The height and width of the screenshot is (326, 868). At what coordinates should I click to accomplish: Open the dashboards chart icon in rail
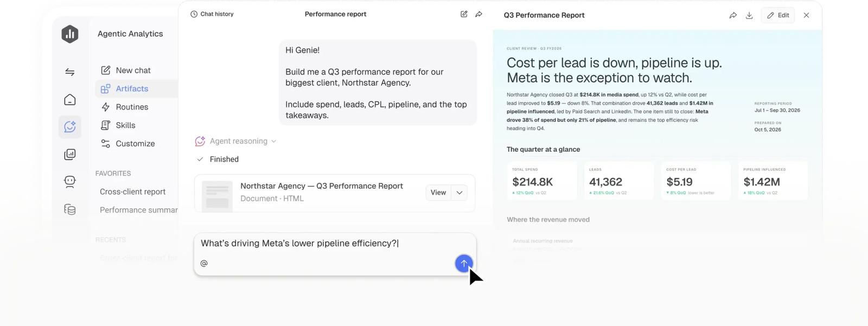click(x=69, y=155)
